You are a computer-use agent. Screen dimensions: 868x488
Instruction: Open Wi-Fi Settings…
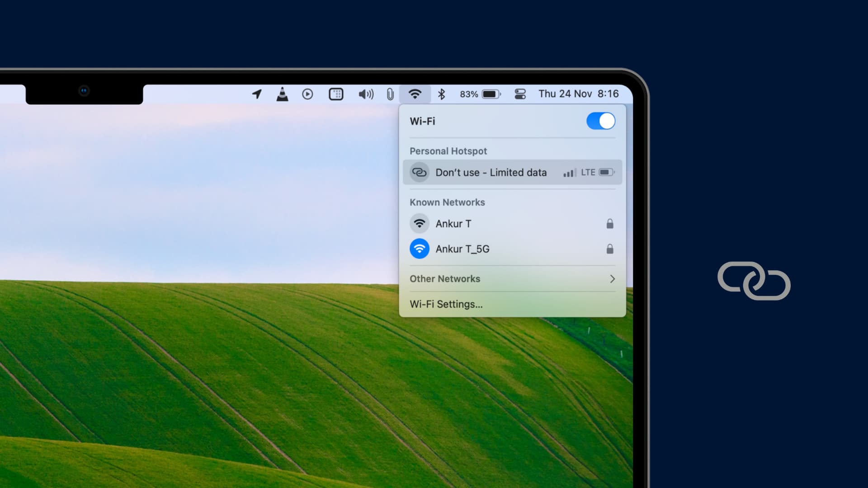(x=446, y=304)
